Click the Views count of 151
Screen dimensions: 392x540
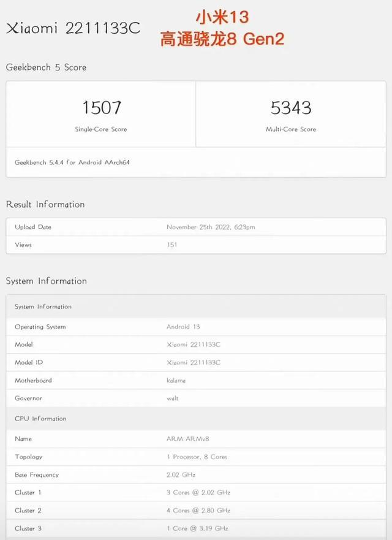(172, 245)
